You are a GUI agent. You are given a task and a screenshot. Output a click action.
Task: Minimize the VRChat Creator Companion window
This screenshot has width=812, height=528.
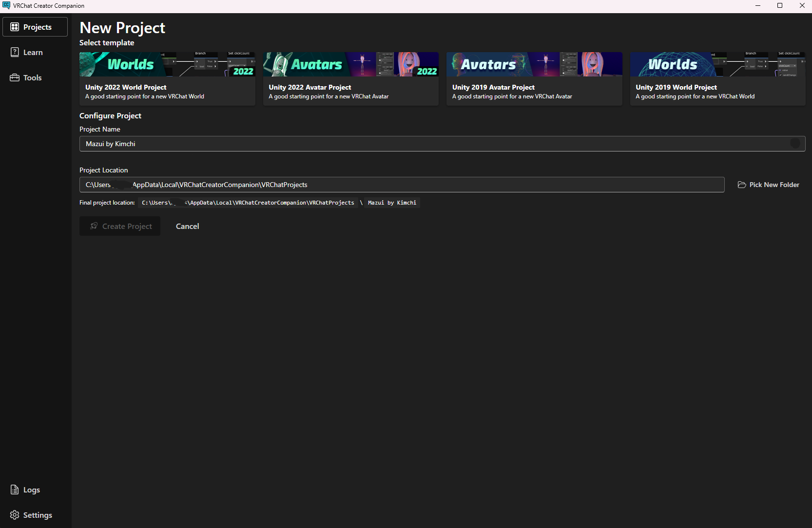[758, 6]
